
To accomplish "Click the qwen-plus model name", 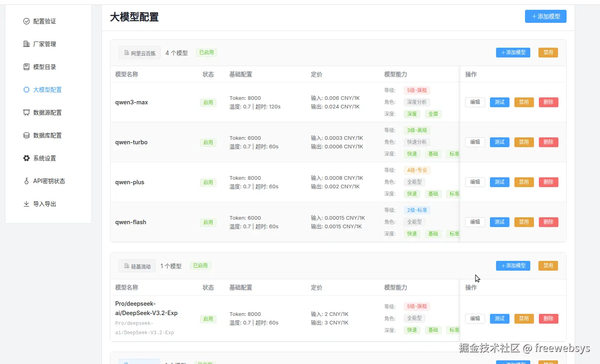I will click(130, 182).
